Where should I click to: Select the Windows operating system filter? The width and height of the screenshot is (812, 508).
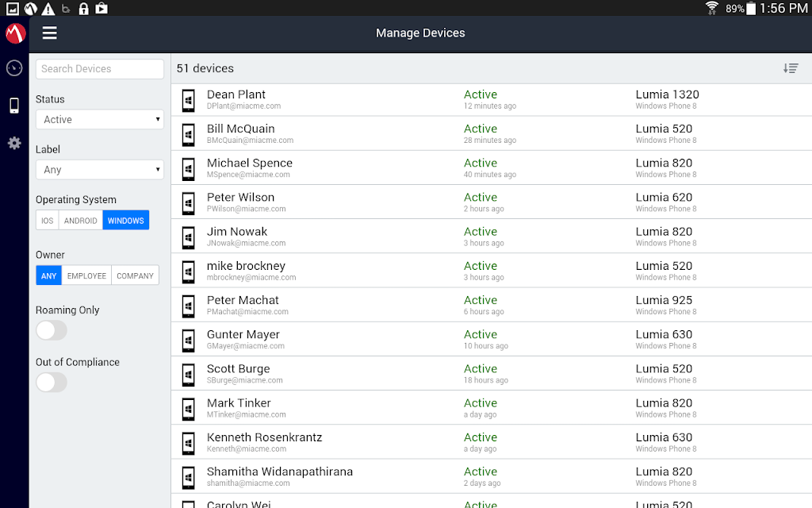point(126,221)
